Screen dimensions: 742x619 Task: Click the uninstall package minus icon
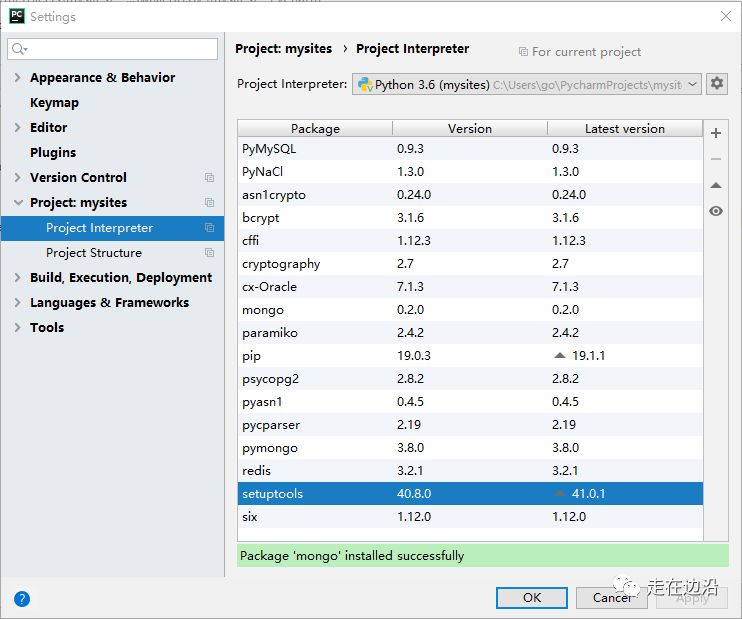716,159
